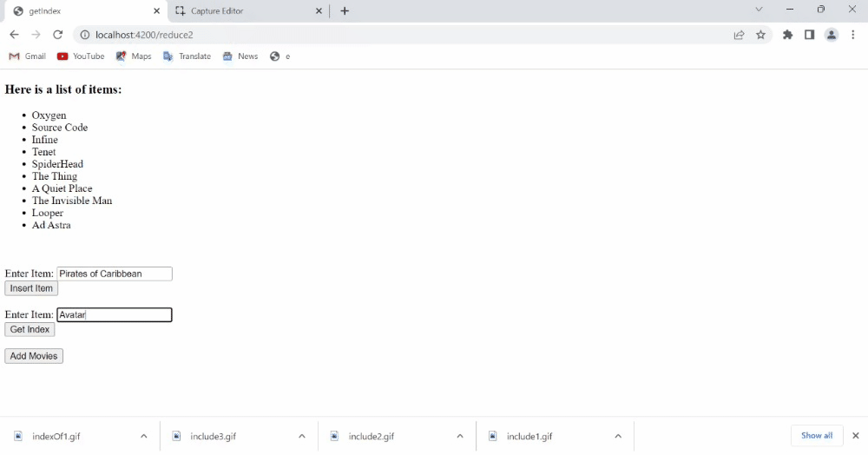Open the include2.gif download
868x455 pixels.
(372, 436)
